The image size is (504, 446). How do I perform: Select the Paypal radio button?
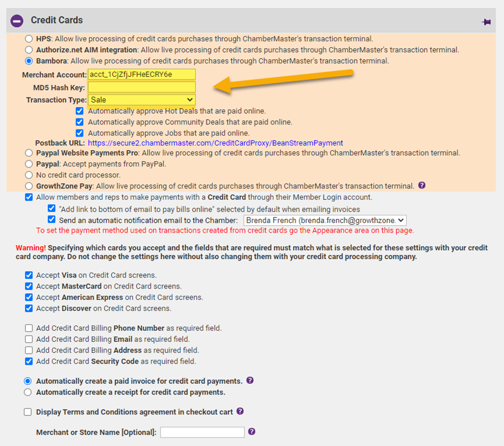[29, 164]
